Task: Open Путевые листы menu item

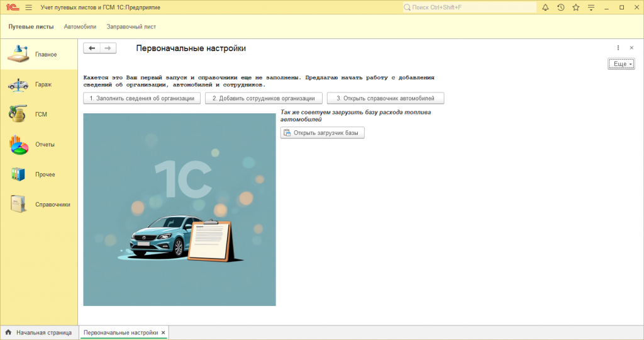Action: 31,26
